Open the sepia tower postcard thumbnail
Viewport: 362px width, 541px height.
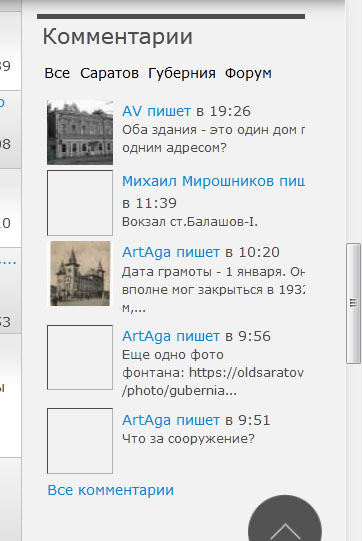click(80, 273)
